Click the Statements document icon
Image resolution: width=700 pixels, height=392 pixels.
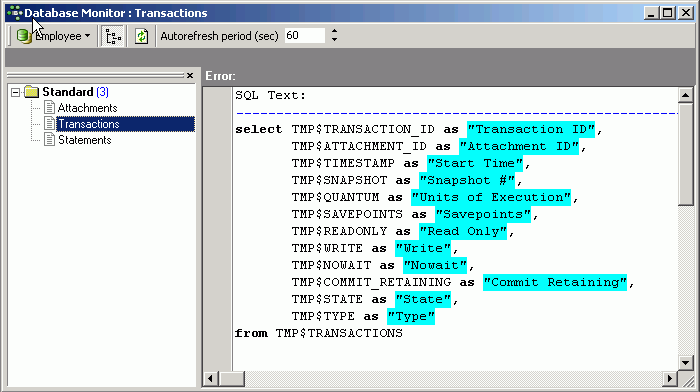point(50,140)
